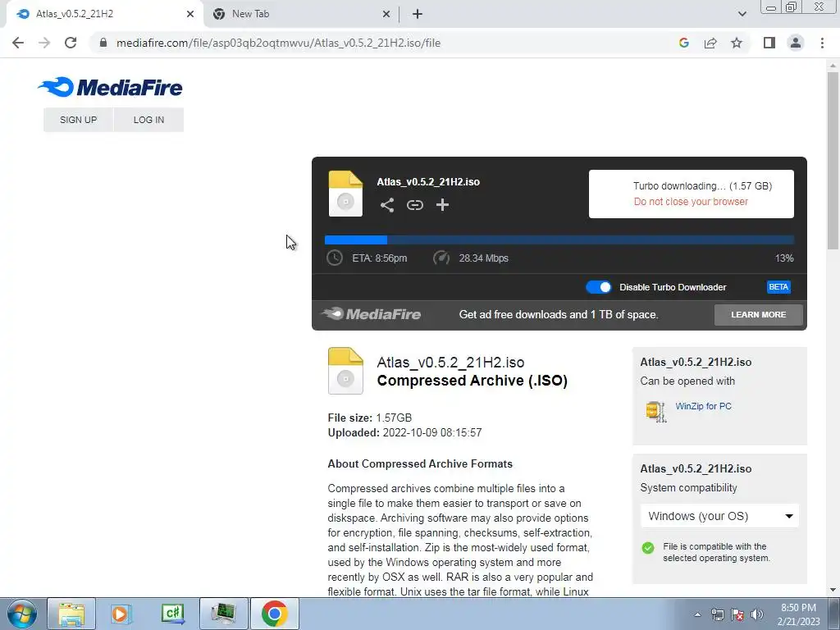Expand the tab search chevron

pos(742,14)
